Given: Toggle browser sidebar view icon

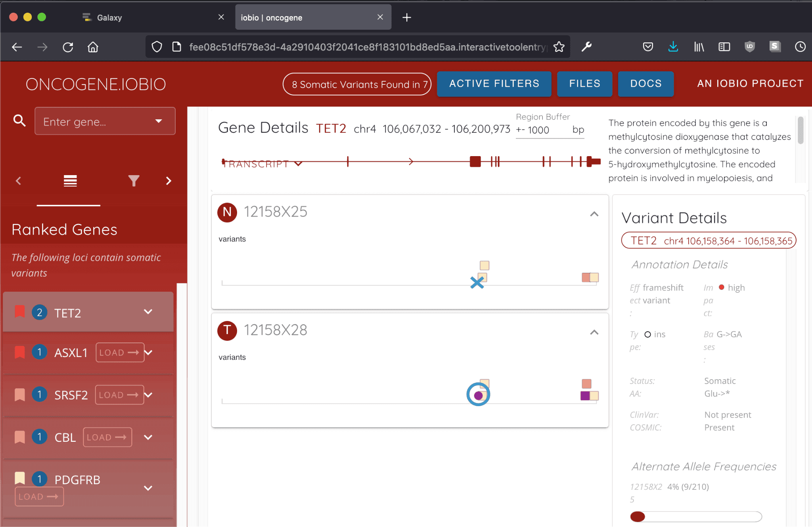Looking at the screenshot, I should tap(724, 47).
